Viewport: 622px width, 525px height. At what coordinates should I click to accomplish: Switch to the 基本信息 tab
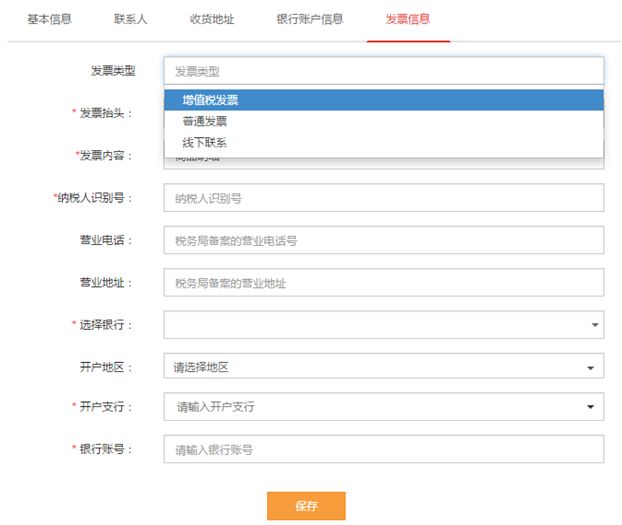[x=49, y=19]
